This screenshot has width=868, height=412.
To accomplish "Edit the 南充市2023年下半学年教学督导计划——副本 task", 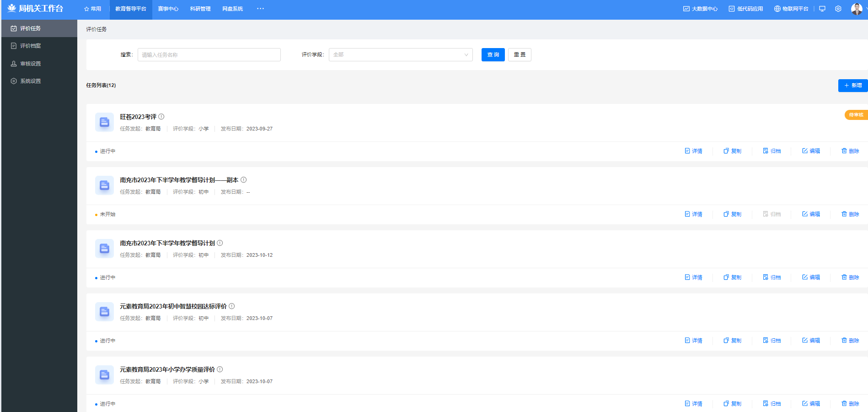I will point(811,214).
